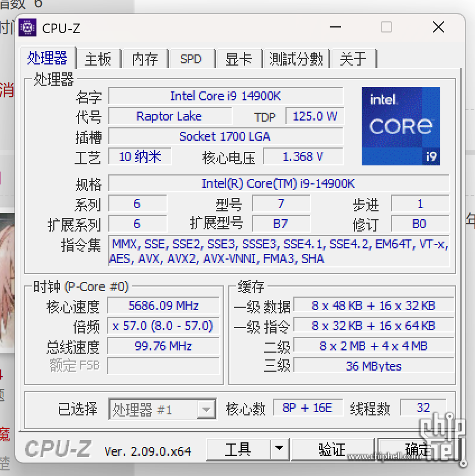The image size is (475, 476).
Task: Click the 工具 button
Action: point(238,449)
